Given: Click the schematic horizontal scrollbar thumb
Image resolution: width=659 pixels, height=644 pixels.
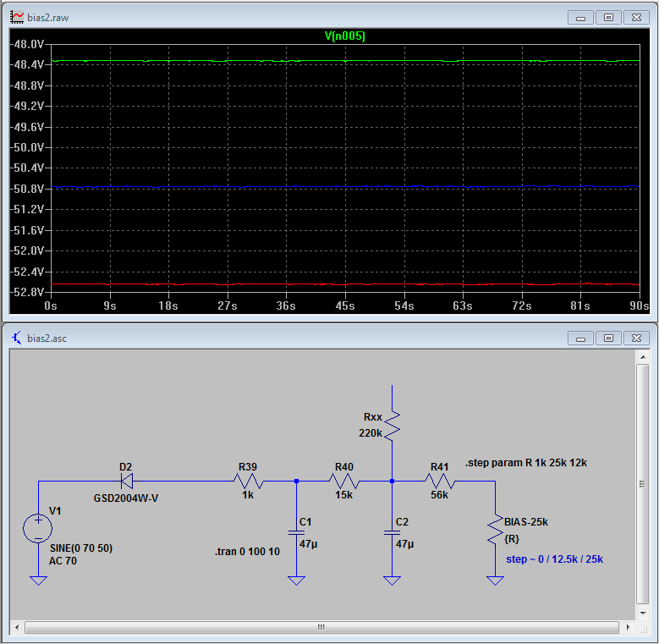Looking at the screenshot, I should [321, 628].
